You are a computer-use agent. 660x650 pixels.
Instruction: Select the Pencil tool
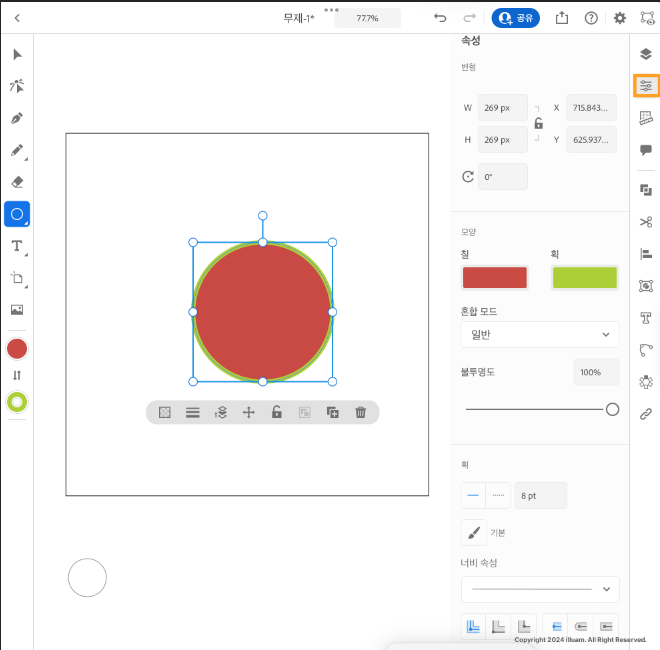17,150
